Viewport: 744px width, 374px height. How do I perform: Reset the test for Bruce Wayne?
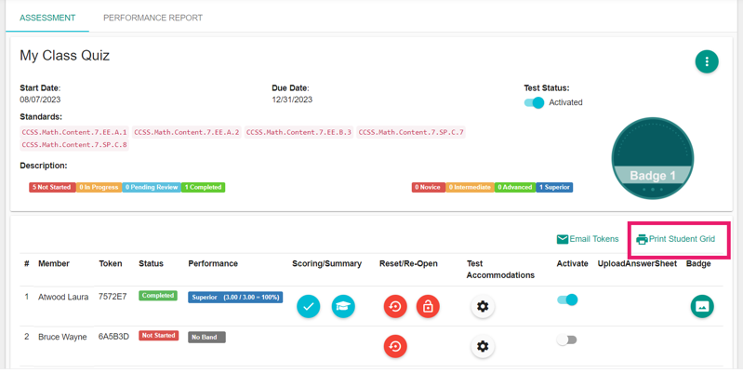tap(395, 346)
